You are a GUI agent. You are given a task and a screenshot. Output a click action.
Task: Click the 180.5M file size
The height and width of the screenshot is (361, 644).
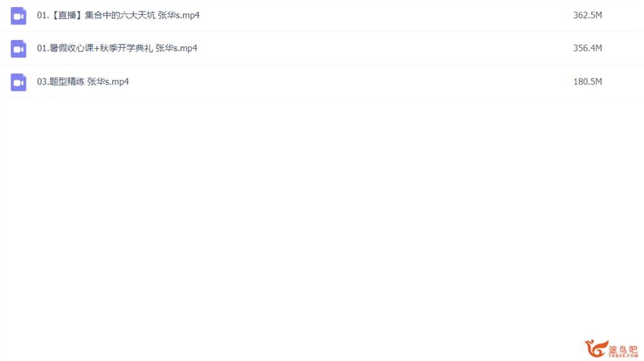click(x=587, y=82)
